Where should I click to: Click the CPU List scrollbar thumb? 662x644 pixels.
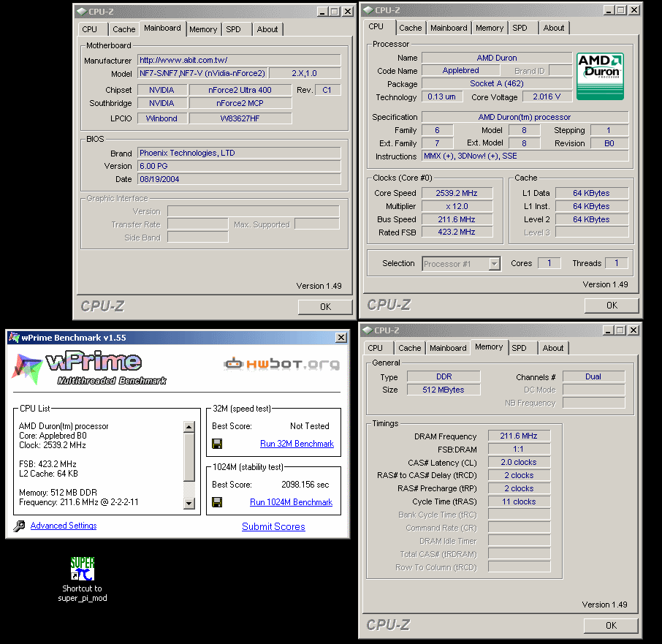(189, 456)
